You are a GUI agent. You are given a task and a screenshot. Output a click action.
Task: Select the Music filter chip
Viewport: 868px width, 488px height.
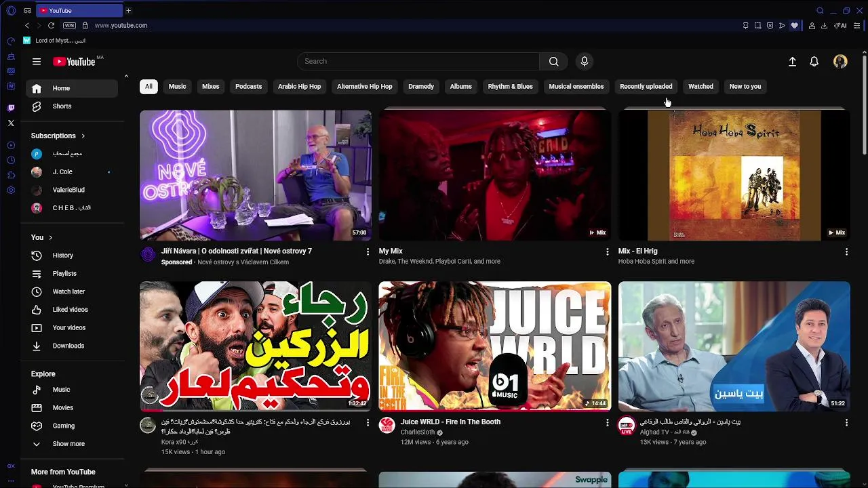(x=177, y=86)
